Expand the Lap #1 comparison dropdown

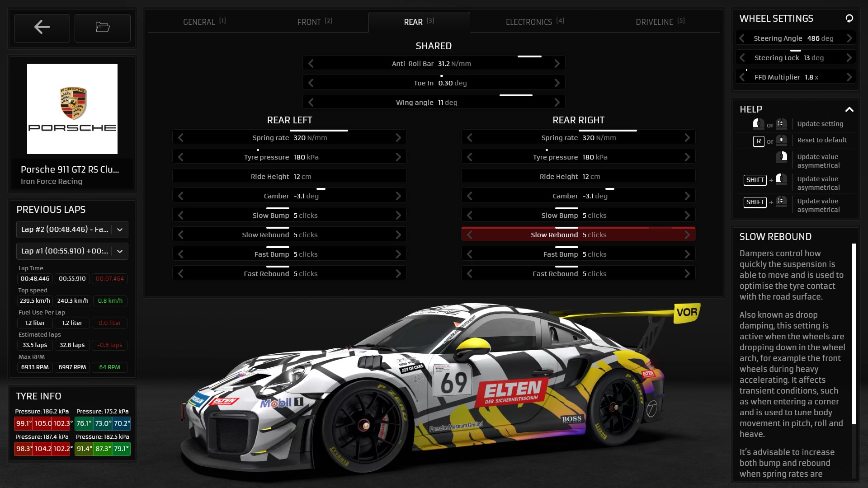tap(118, 251)
